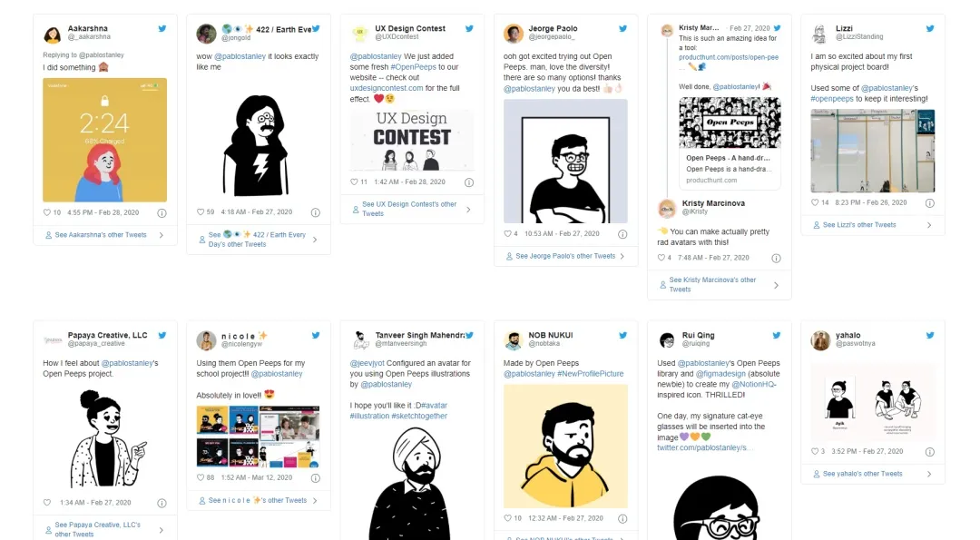
Task: Open info icon on Jeorge Paolo's tweet
Action: coord(622,234)
